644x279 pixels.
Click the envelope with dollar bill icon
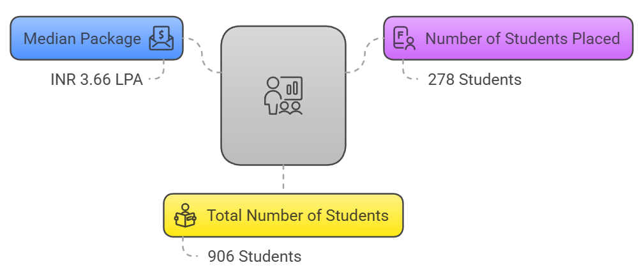pyautogui.click(x=161, y=38)
